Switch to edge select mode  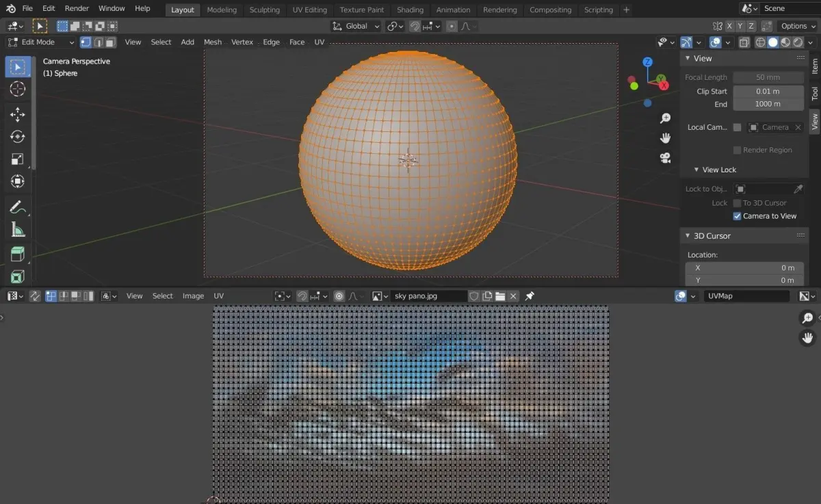click(x=98, y=42)
